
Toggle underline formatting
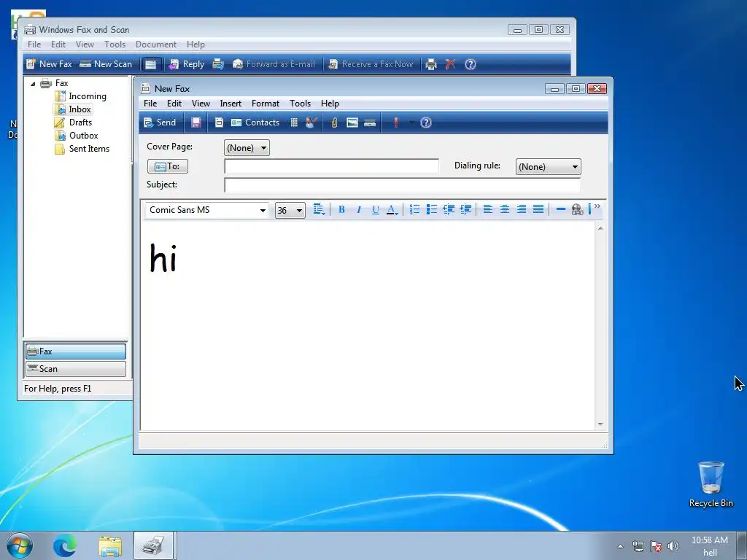coord(376,209)
